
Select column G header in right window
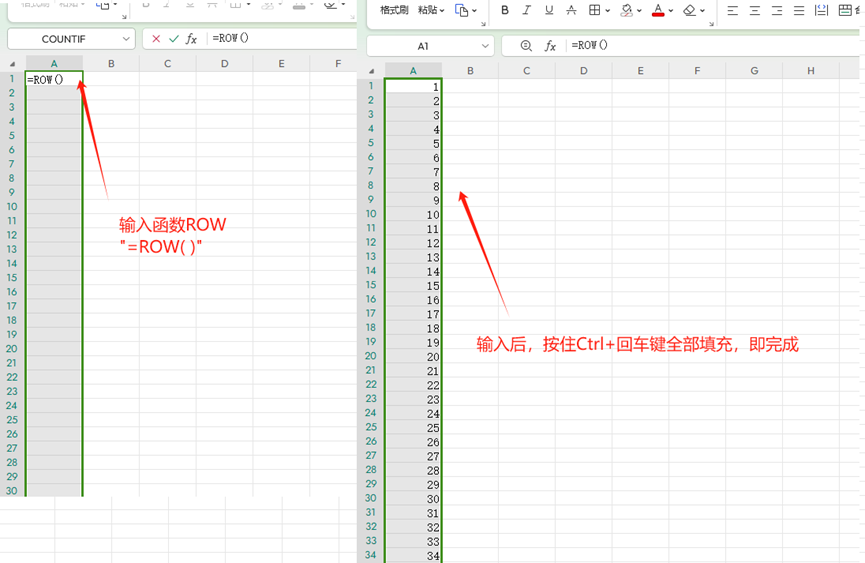(754, 71)
